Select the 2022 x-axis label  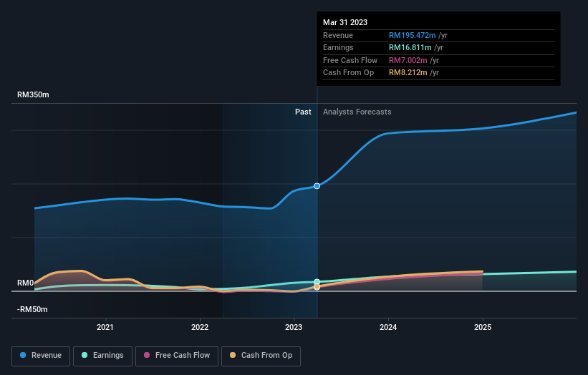[200, 327]
